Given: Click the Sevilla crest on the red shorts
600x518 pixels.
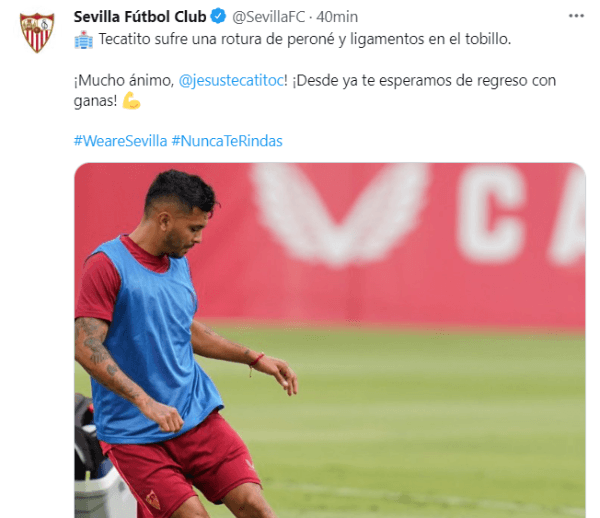Looking at the screenshot, I should pos(153,500).
